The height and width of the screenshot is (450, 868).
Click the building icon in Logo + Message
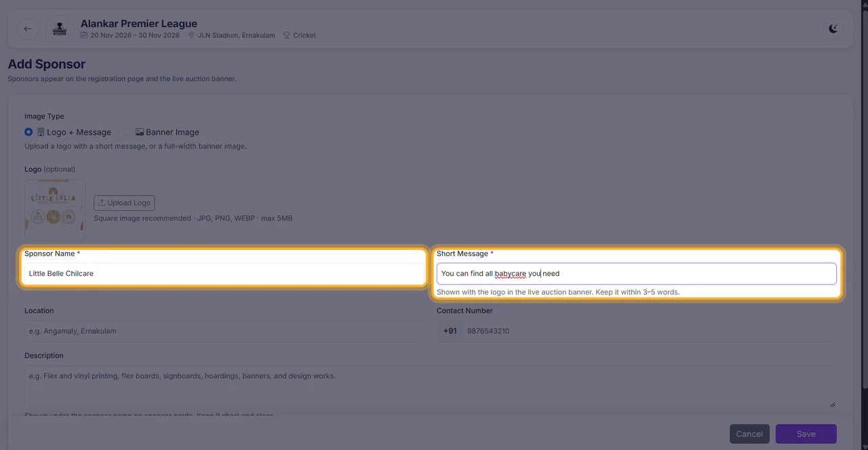click(41, 132)
